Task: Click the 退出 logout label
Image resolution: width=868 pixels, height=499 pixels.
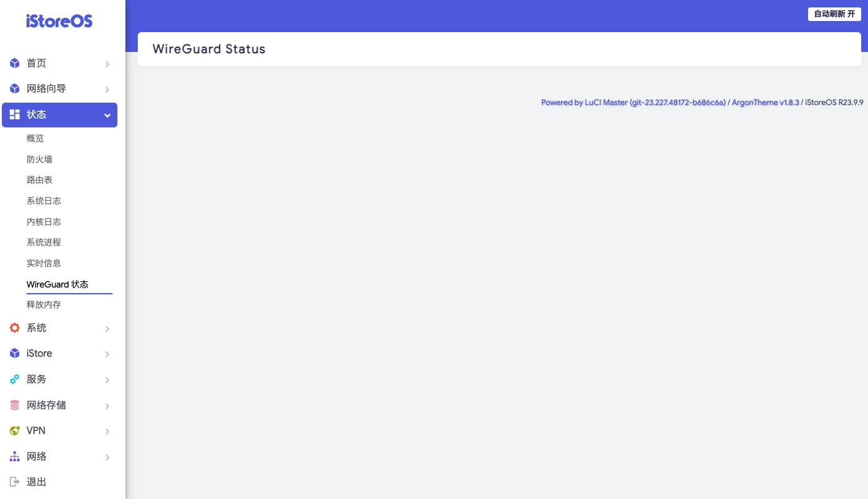Action: 36,482
